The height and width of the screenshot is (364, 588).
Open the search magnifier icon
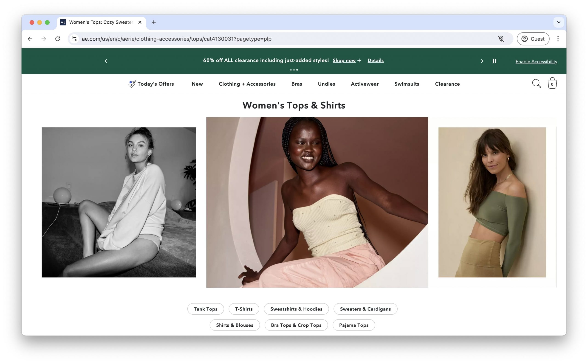pyautogui.click(x=536, y=84)
